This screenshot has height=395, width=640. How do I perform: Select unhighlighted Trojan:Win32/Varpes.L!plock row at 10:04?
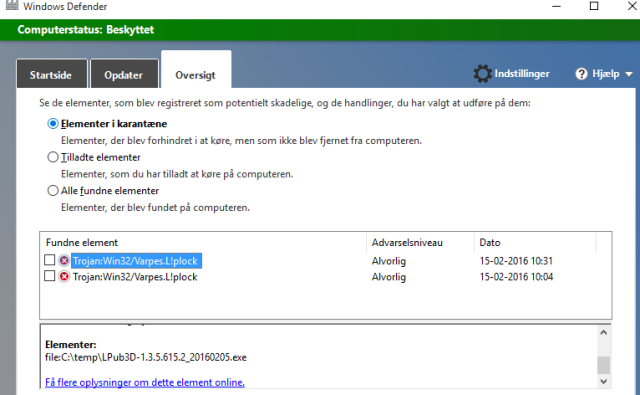click(x=135, y=277)
